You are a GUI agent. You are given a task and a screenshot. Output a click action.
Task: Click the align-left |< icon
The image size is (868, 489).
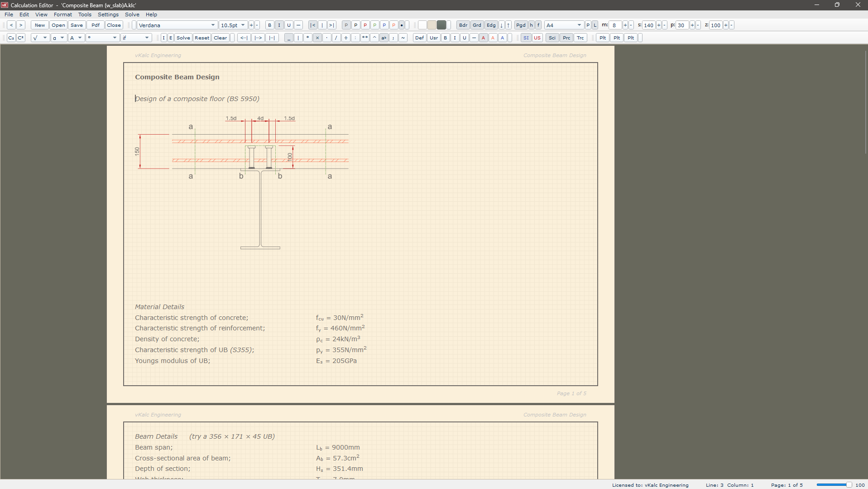pyautogui.click(x=312, y=25)
